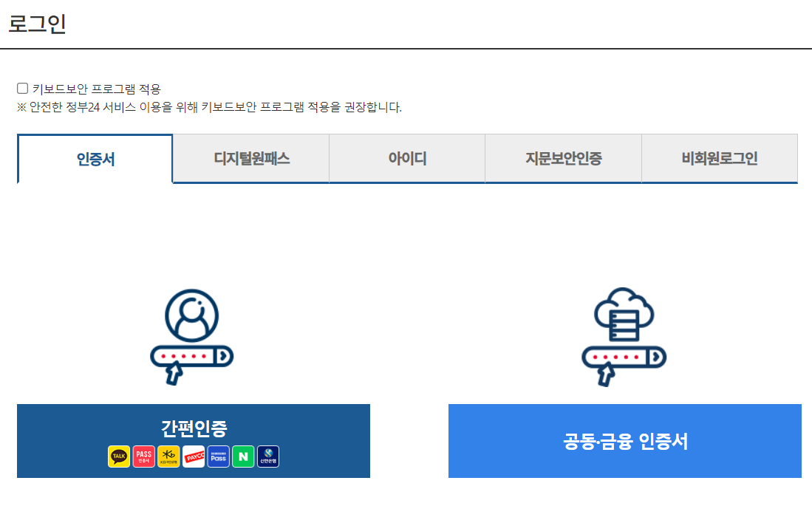Click the 간편인증 button label
Image resolution: width=812 pixels, height=506 pixels.
[x=194, y=428]
